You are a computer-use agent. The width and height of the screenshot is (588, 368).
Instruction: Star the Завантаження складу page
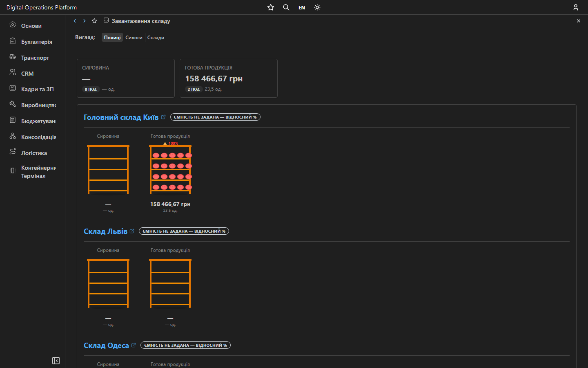click(94, 21)
